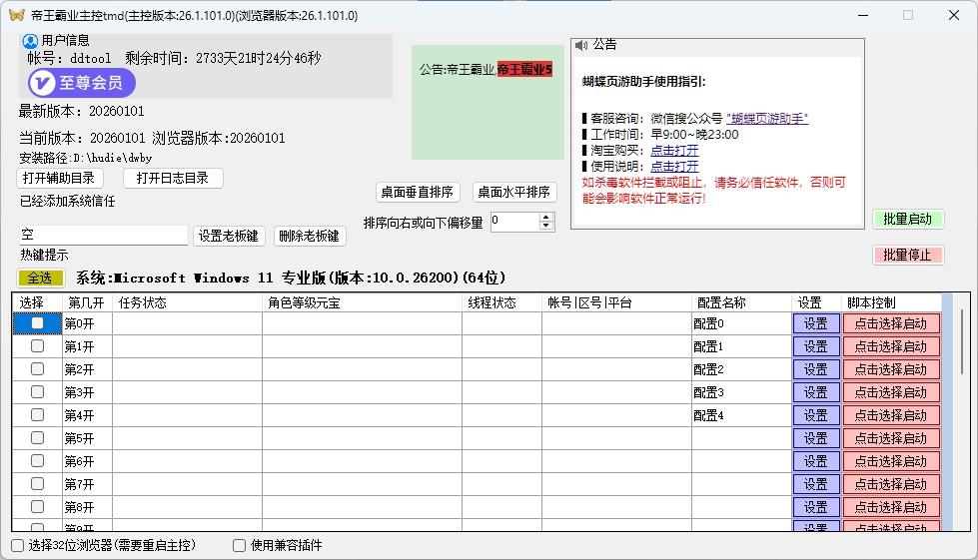Click the 配置名称 column header
This screenshot has height=560, width=978.
click(x=721, y=302)
